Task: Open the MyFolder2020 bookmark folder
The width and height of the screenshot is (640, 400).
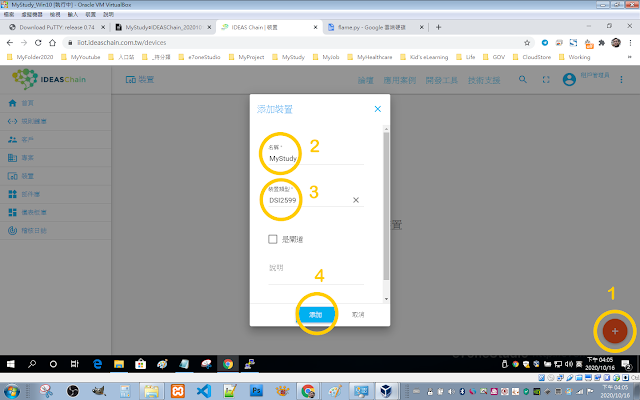Action: (x=30, y=57)
